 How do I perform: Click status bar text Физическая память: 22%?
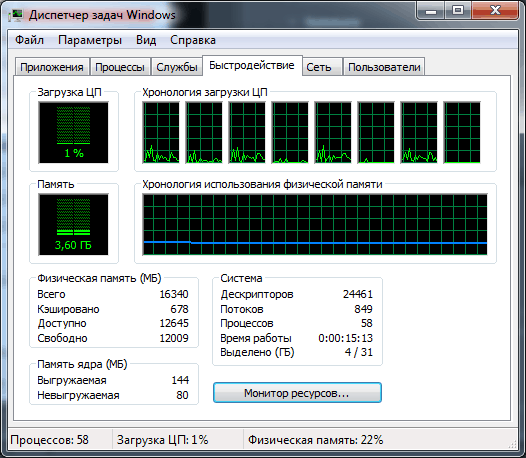(x=316, y=440)
